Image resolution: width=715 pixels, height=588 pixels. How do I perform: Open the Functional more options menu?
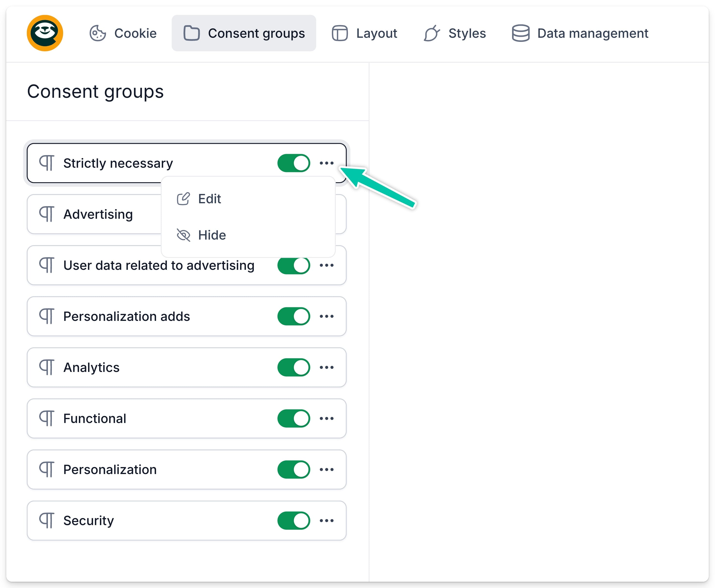click(x=327, y=419)
